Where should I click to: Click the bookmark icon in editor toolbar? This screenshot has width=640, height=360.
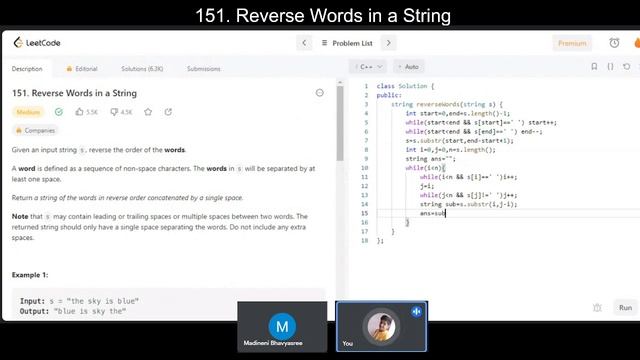point(594,67)
